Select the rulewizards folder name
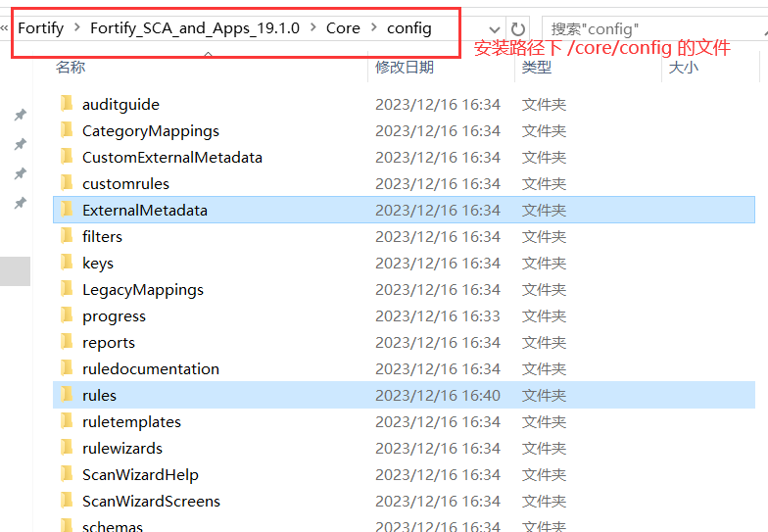 pos(122,449)
